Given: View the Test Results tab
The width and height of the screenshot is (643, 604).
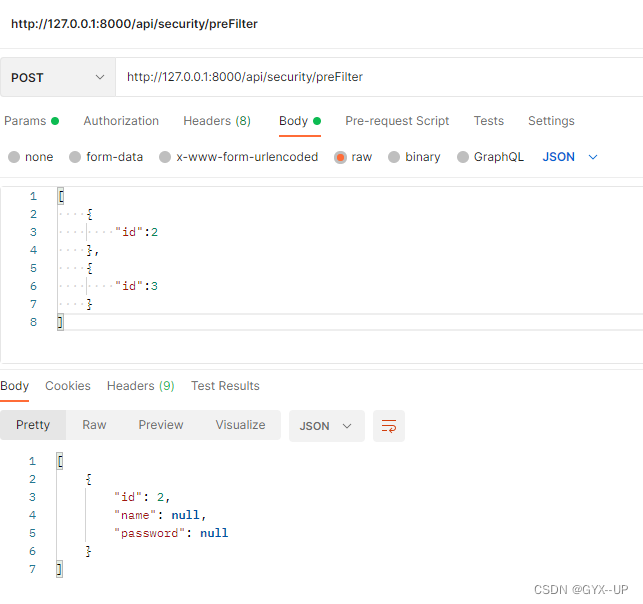Looking at the screenshot, I should pos(225,386).
